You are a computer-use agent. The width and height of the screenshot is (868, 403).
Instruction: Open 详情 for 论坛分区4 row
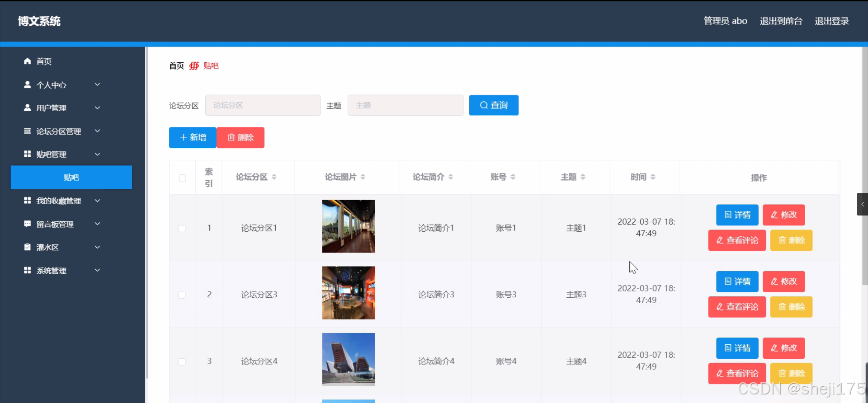click(737, 348)
